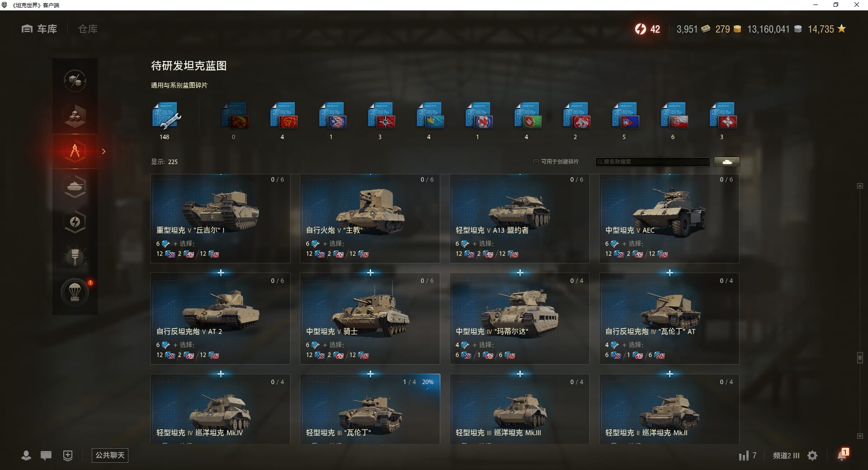Open the parachute airdrop sidebar icon

(75, 292)
